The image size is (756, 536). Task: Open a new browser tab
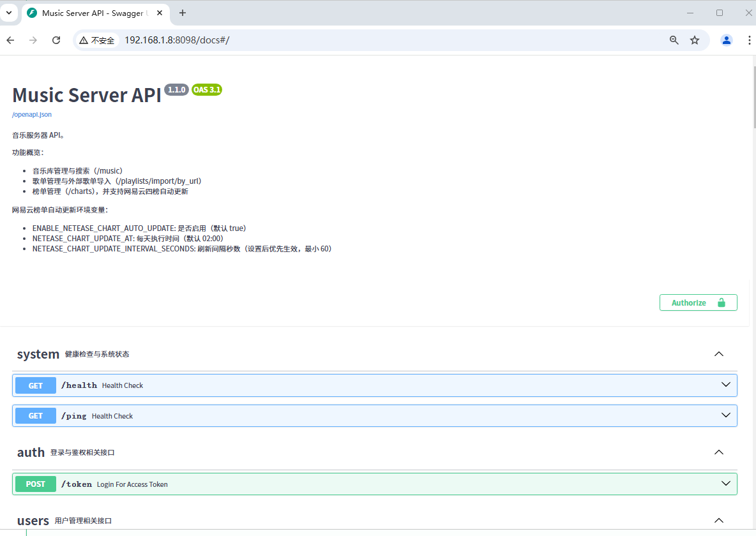coord(183,13)
